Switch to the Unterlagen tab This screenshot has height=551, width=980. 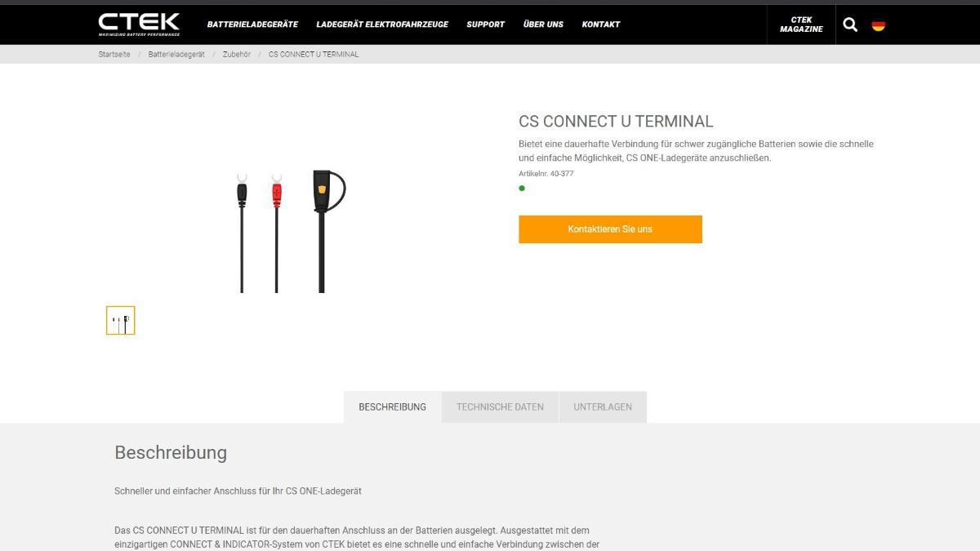tap(603, 407)
